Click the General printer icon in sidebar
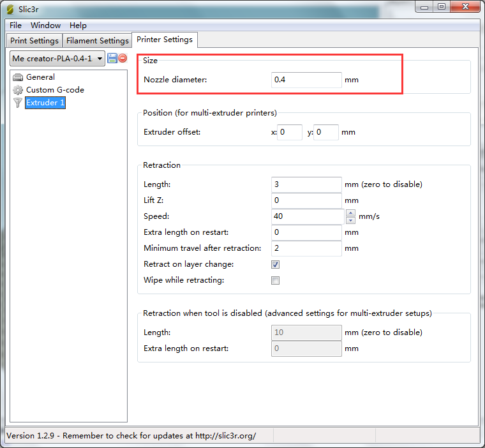Screen dimensions: 485x448 coord(18,77)
